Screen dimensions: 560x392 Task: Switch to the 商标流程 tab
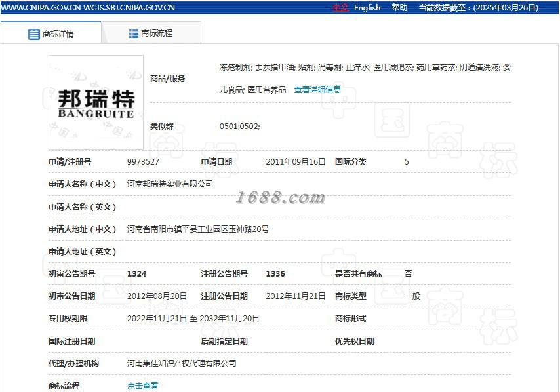tap(151, 33)
